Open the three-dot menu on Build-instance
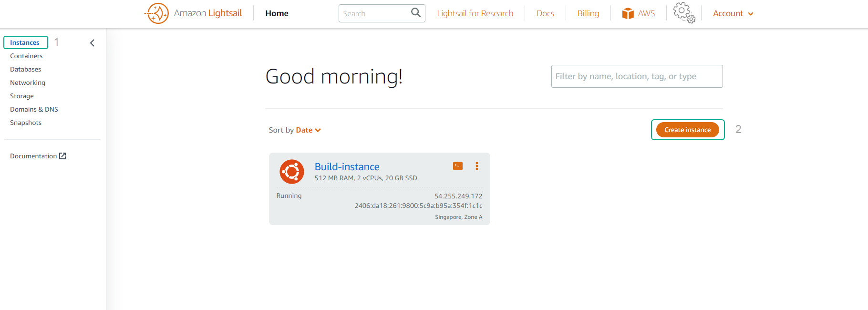The width and height of the screenshot is (868, 310). (x=476, y=166)
